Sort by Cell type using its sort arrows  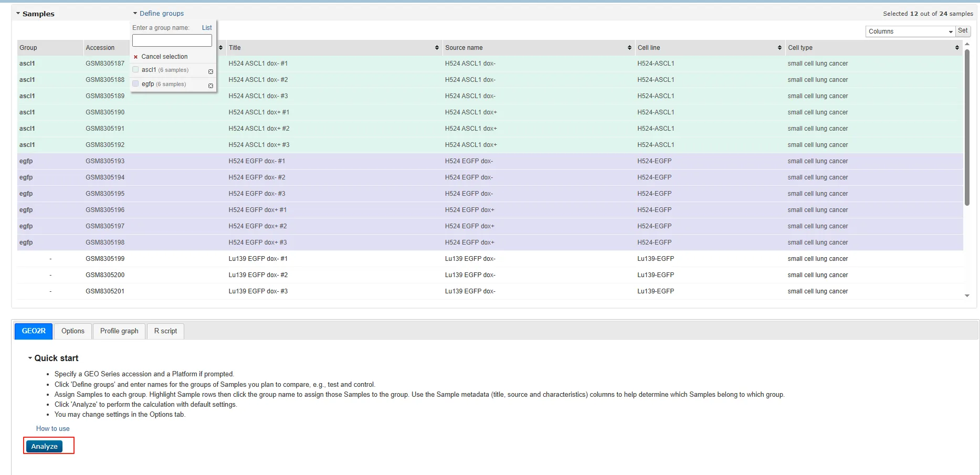tap(957, 48)
